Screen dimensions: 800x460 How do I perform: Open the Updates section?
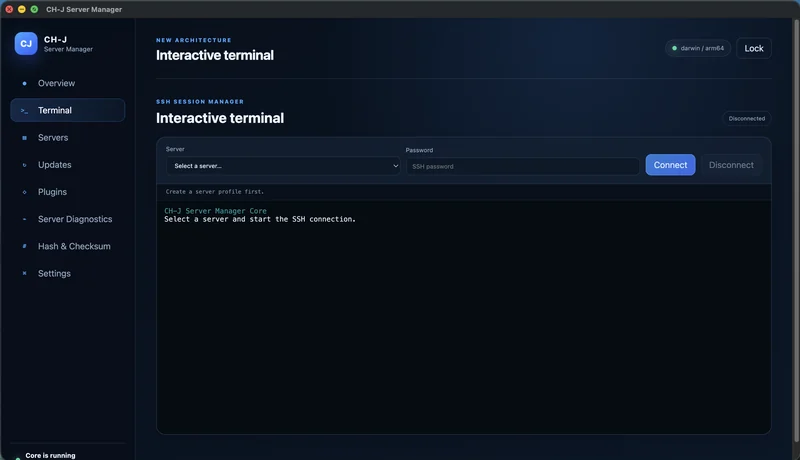tap(67, 165)
